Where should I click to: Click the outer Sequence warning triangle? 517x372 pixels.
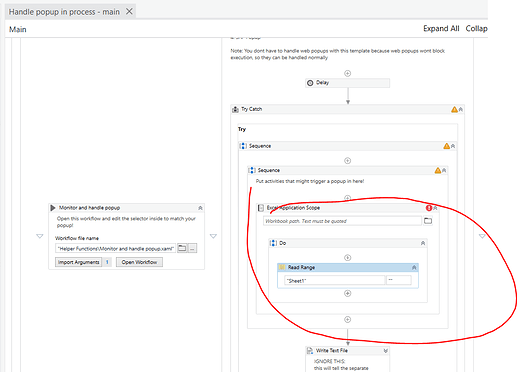(446, 146)
